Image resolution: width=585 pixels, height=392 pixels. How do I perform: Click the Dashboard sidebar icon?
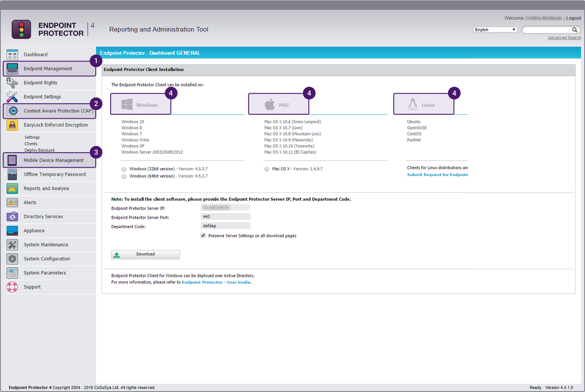[x=12, y=54]
